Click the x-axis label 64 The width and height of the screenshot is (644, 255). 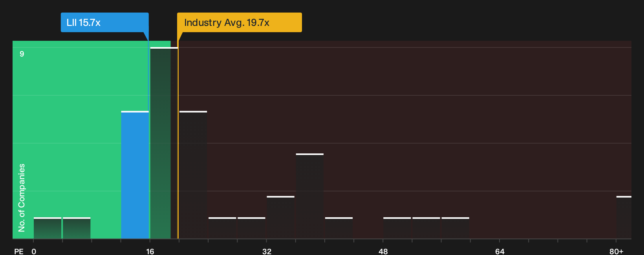click(x=499, y=251)
